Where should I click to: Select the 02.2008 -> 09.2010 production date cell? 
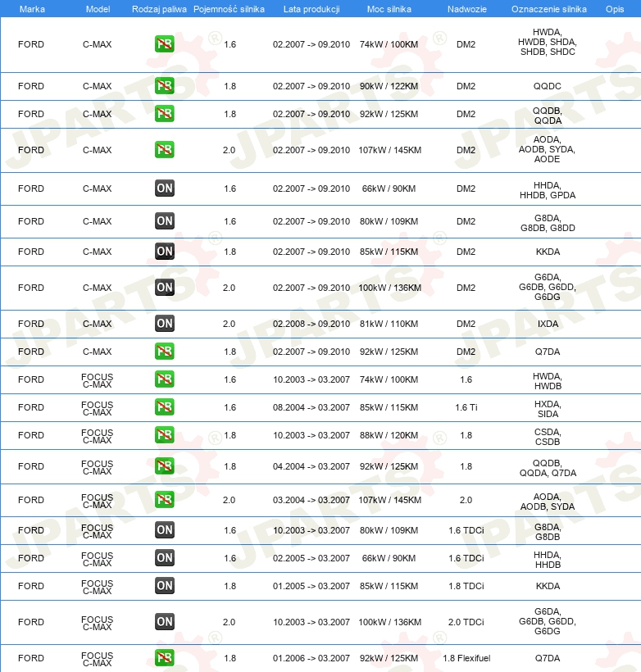[x=311, y=324]
